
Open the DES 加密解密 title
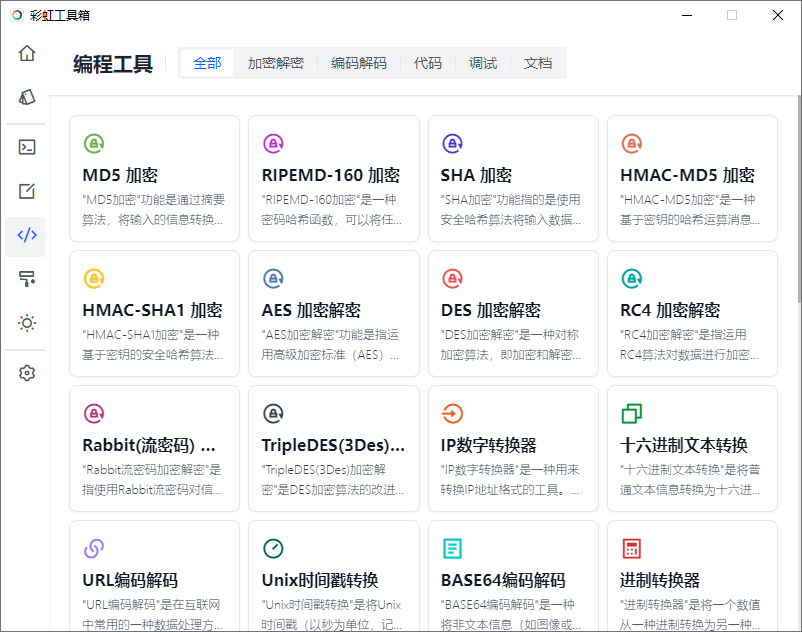491,310
